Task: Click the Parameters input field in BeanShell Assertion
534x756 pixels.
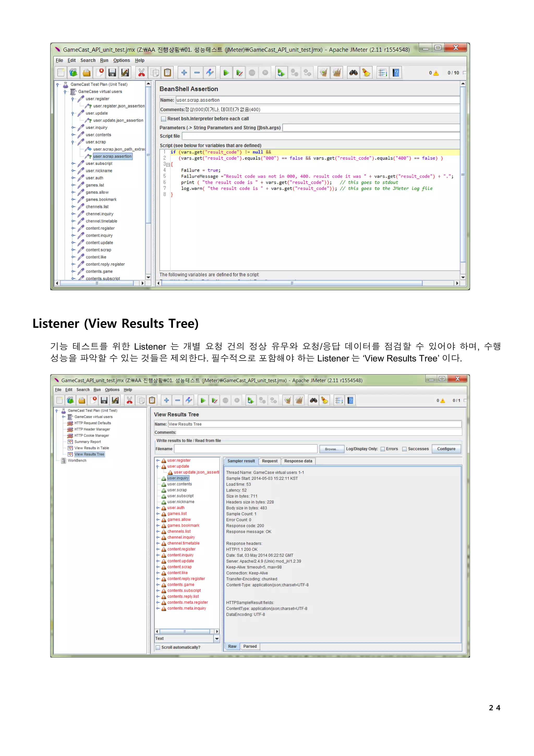Action: point(371,128)
